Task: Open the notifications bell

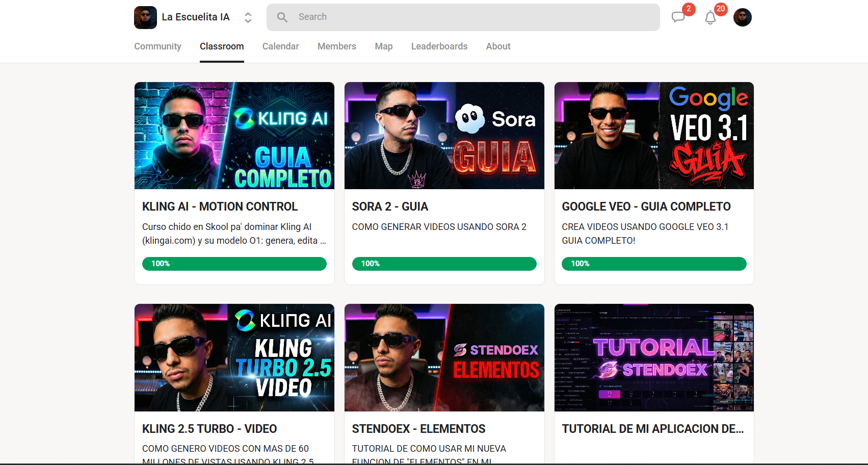Action: pyautogui.click(x=711, y=18)
